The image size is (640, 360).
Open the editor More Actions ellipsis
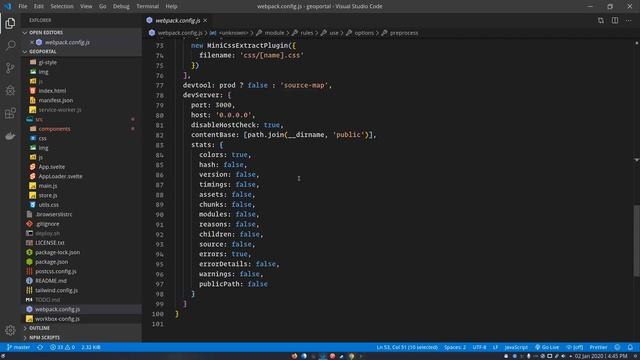click(629, 20)
